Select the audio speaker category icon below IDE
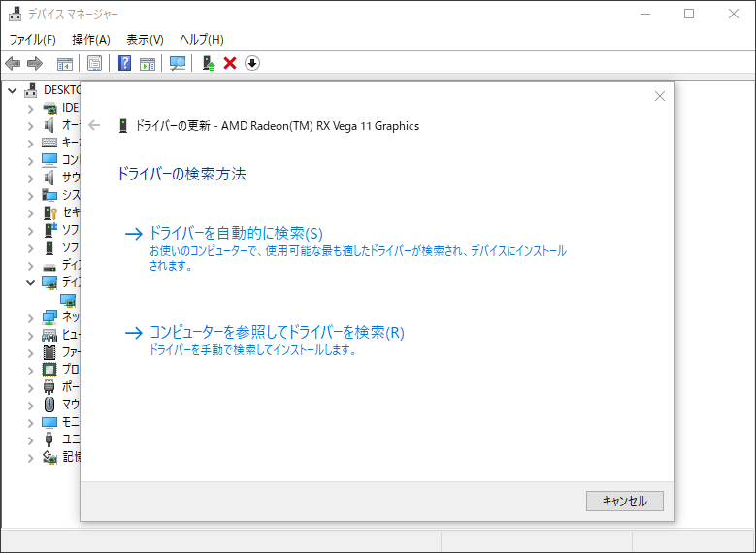756x553 pixels. (49, 125)
